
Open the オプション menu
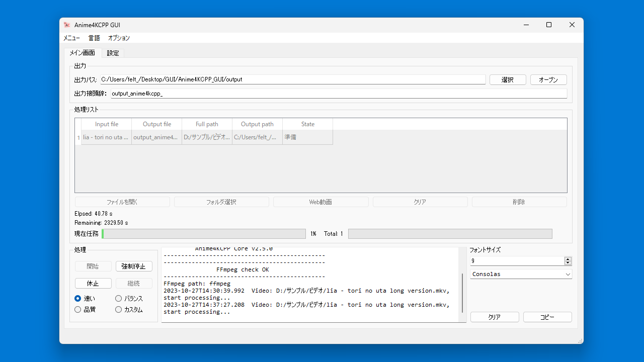pyautogui.click(x=119, y=38)
